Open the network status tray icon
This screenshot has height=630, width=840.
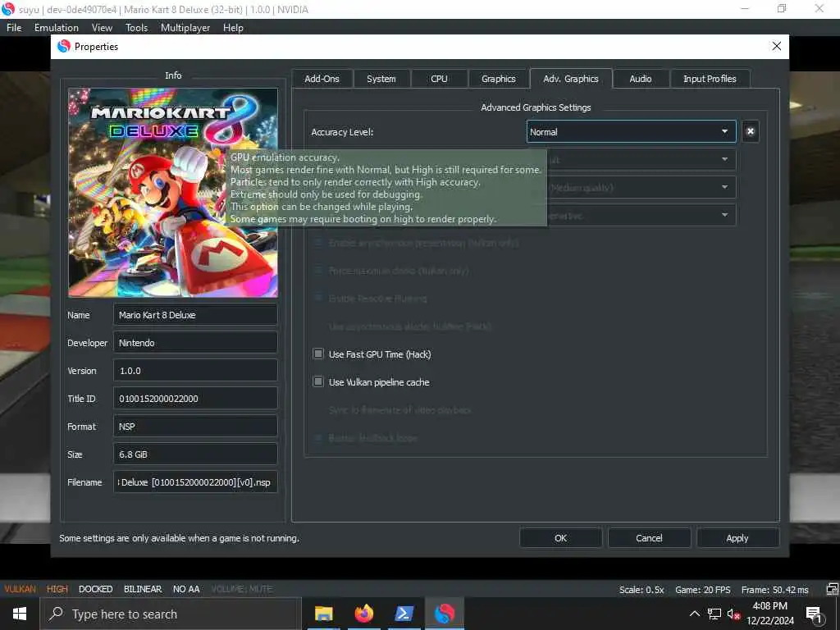714,614
